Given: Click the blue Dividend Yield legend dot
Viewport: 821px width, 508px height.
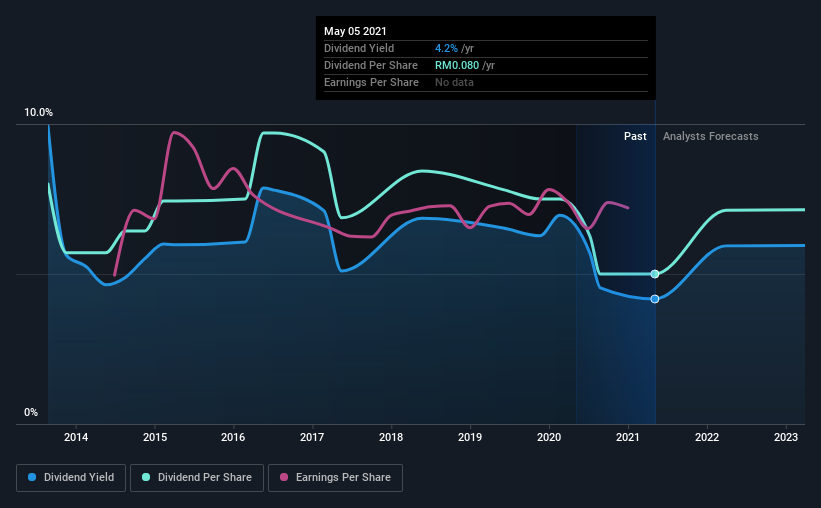Looking at the screenshot, I should pos(32,477).
